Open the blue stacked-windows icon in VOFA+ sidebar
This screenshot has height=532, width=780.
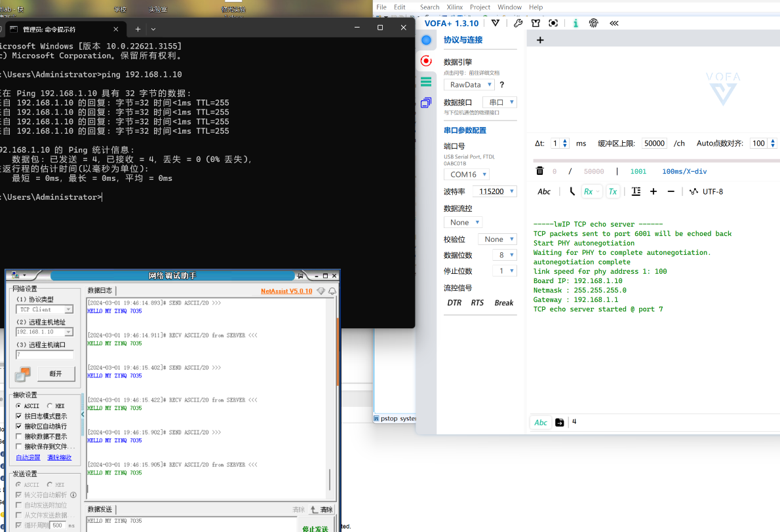tap(426, 103)
